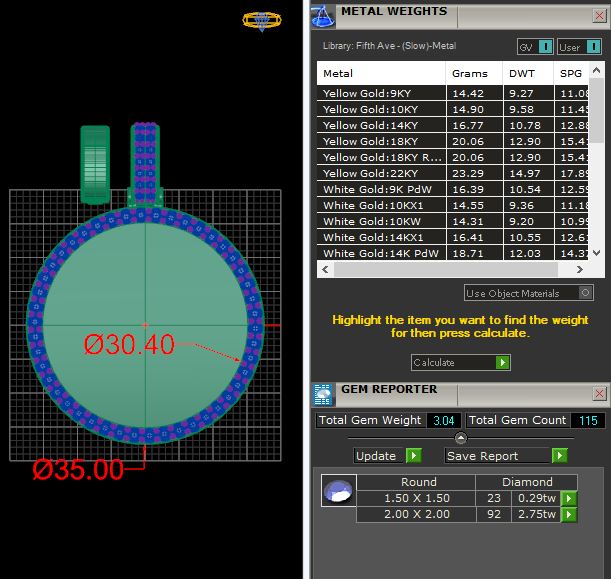The height and width of the screenshot is (579, 611).
Task: Click the Metal column header
Action: 338,73
